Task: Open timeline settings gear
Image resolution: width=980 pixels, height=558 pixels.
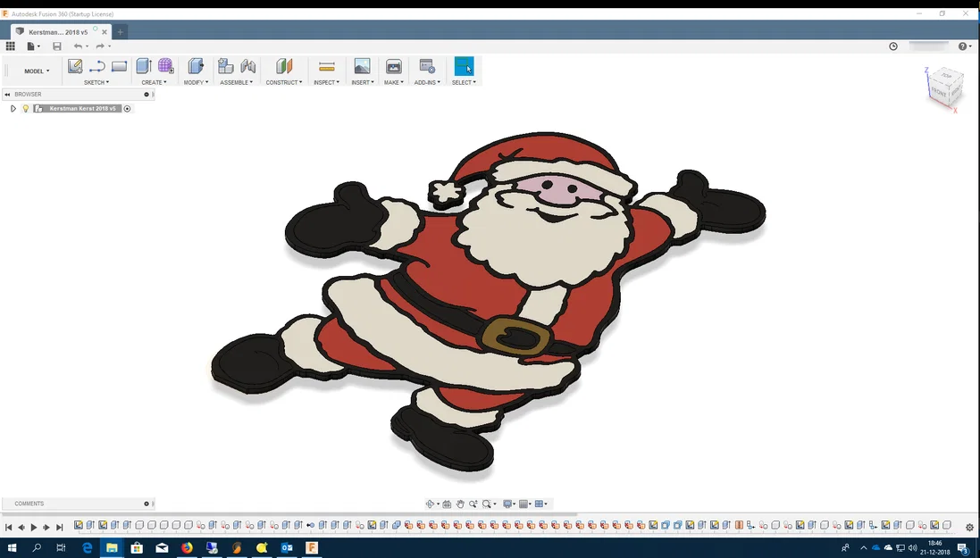Action: point(969,528)
